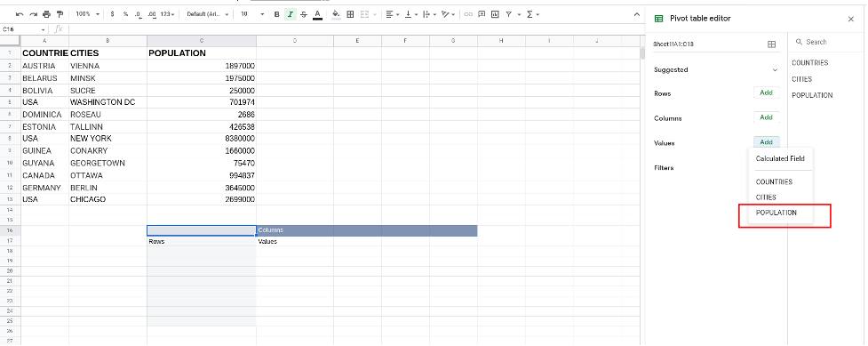Select the GERMANY cell
The height and width of the screenshot is (346, 868).
[44, 188]
